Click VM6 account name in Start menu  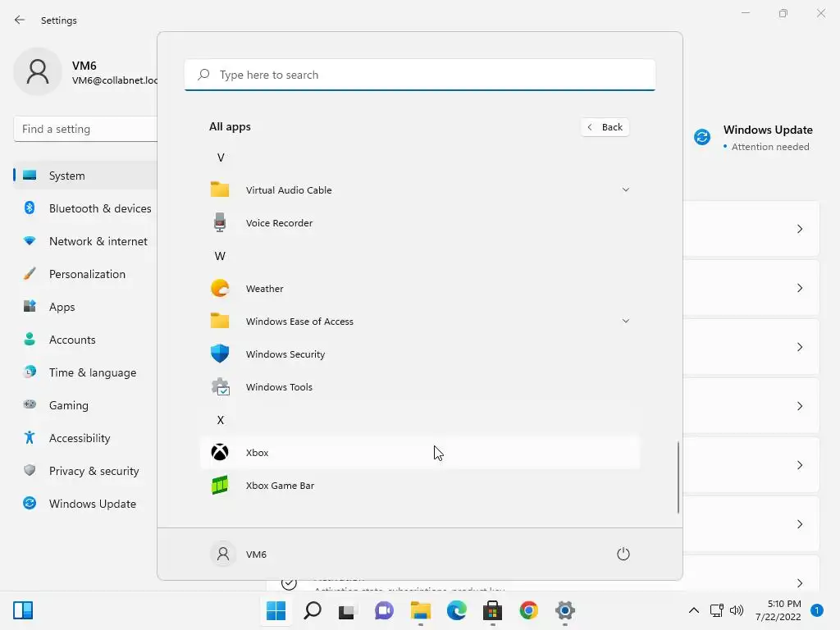point(256,555)
